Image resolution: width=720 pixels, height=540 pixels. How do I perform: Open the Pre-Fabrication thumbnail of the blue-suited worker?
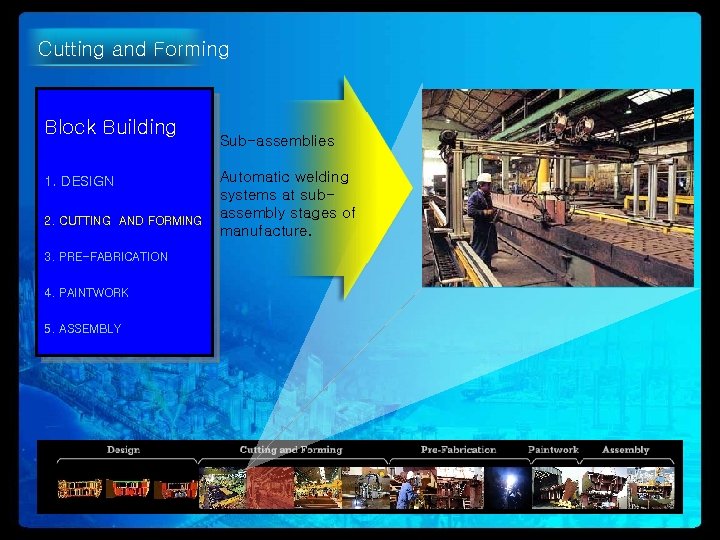pos(413,488)
